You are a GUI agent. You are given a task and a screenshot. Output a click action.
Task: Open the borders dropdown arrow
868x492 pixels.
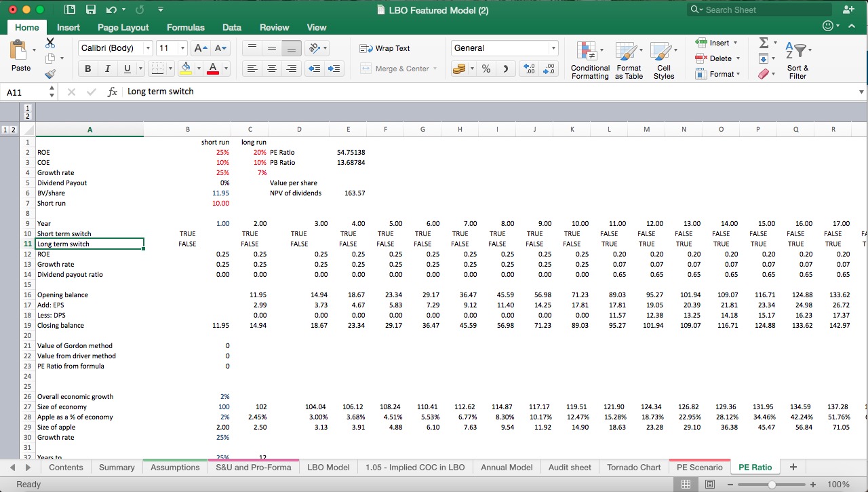point(170,69)
